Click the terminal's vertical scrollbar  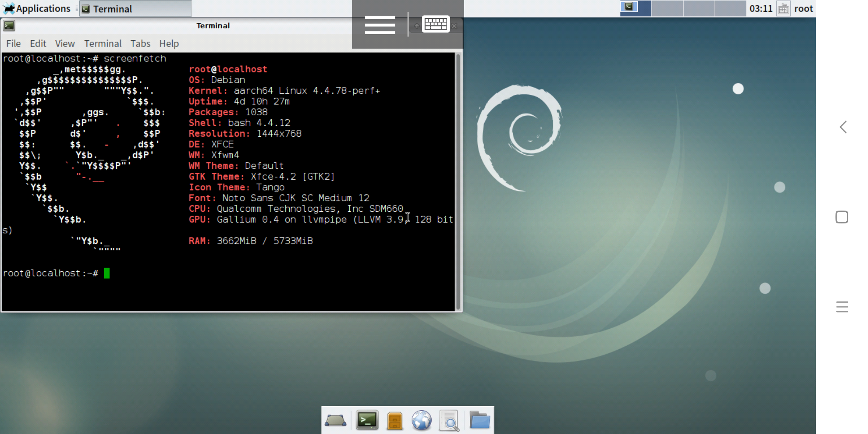pyautogui.click(x=458, y=182)
